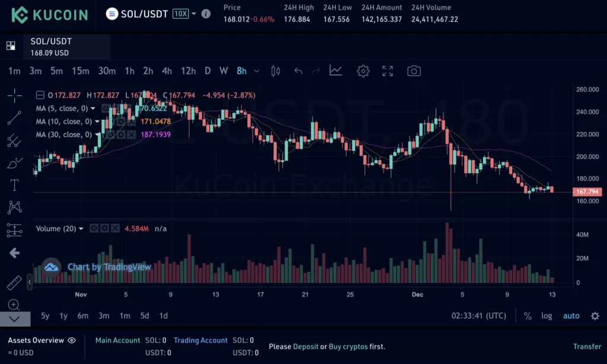Open the Trading Account link

[200, 340]
